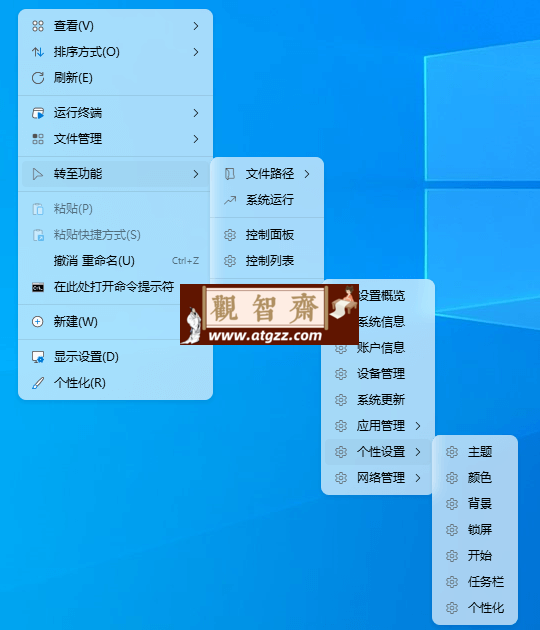Click the gear icon beside 任务栏
The height and width of the screenshot is (630, 540).
click(452, 582)
